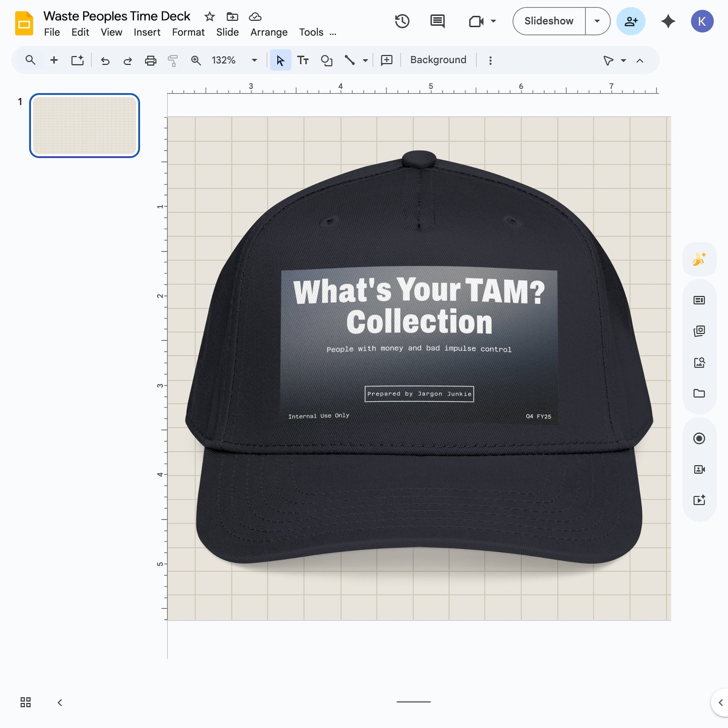Expand the Slideshow options arrow
The height and width of the screenshot is (728, 728).
click(597, 21)
